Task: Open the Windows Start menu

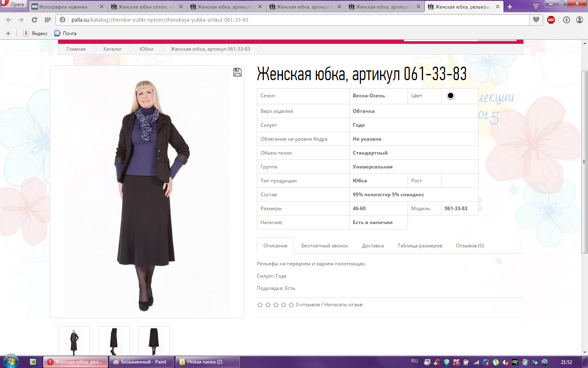Action: point(11,362)
